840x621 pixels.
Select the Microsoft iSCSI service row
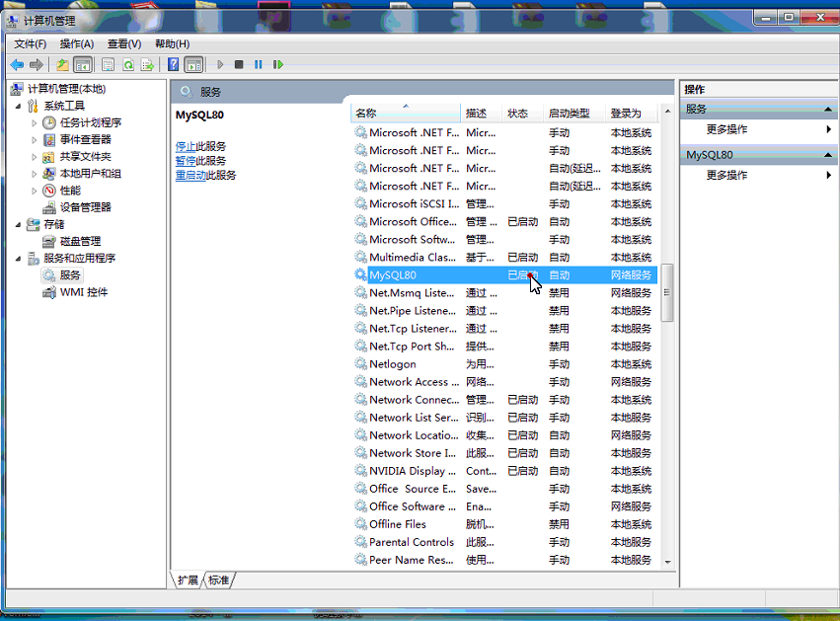(x=504, y=203)
